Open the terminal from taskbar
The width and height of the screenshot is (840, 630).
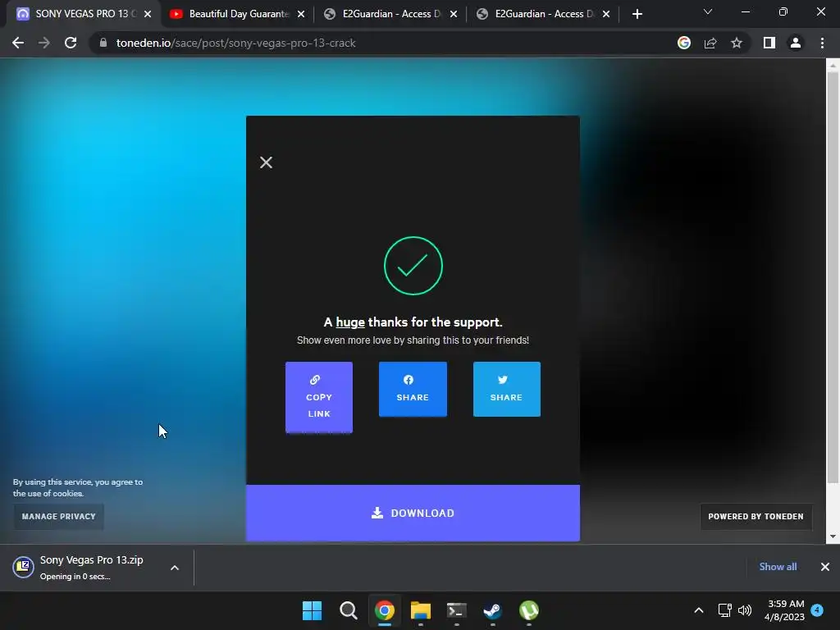click(456, 610)
